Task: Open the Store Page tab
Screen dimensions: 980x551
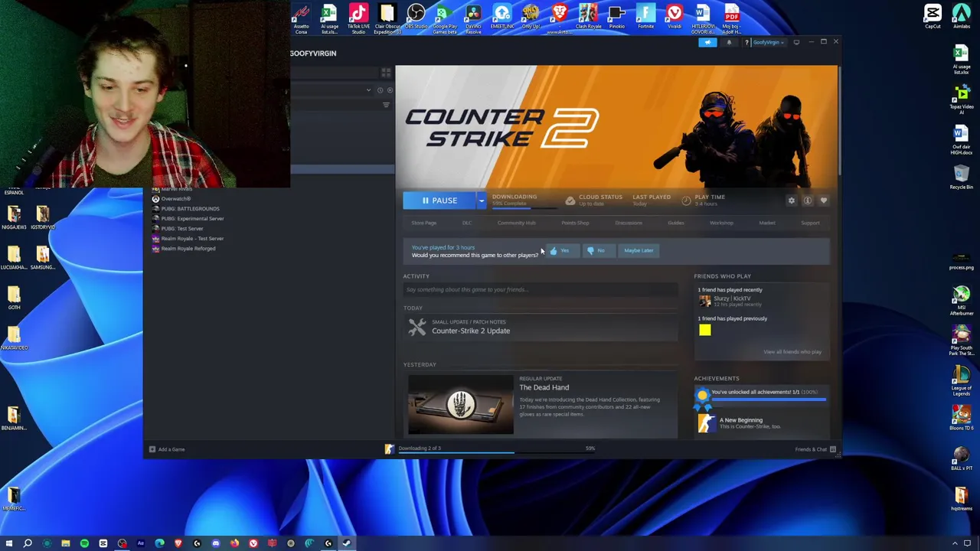Action: pos(423,223)
